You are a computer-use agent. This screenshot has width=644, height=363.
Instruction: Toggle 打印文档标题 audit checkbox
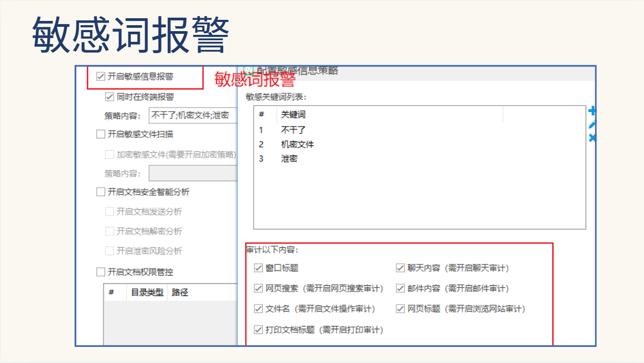(258, 330)
